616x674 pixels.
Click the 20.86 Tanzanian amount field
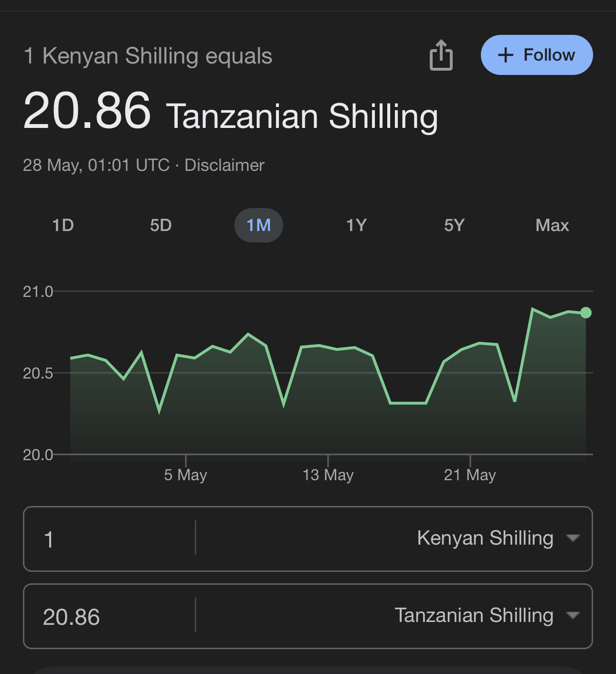110,616
